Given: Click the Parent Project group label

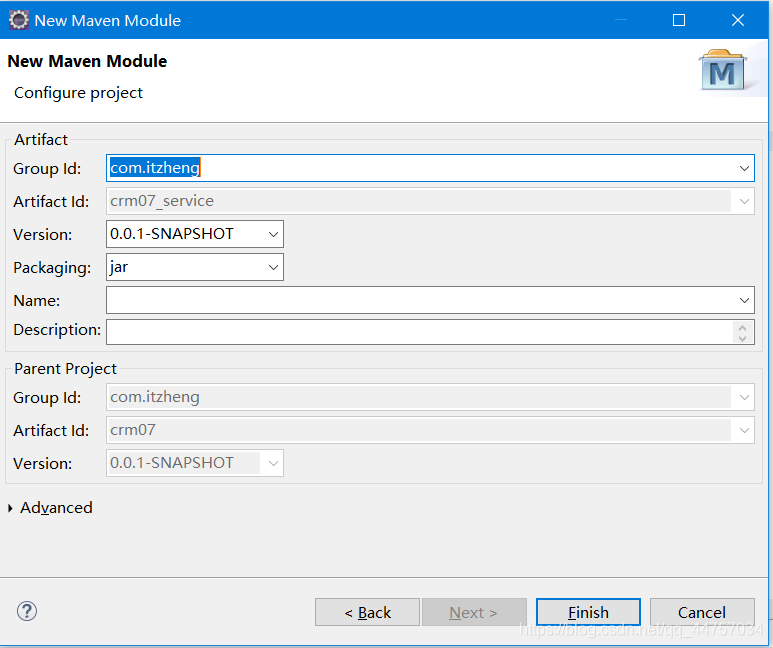Looking at the screenshot, I should [66, 369].
